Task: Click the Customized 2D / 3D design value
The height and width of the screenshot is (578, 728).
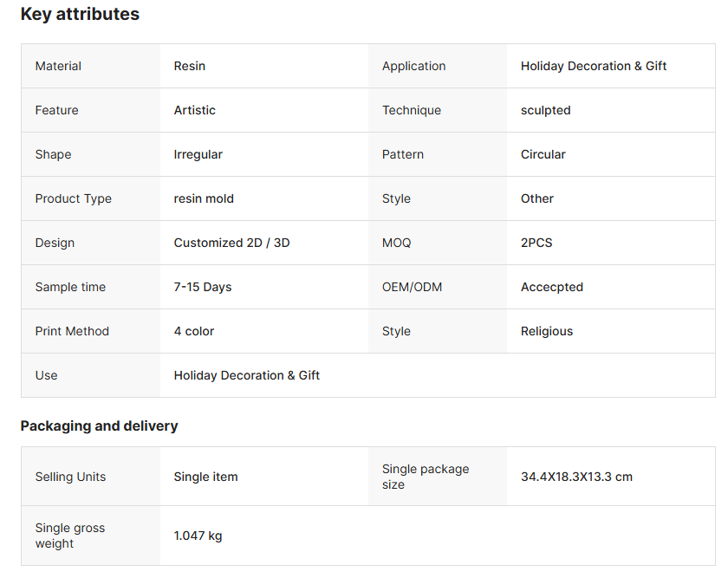Action: pyautogui.click(x=231, y=243)
